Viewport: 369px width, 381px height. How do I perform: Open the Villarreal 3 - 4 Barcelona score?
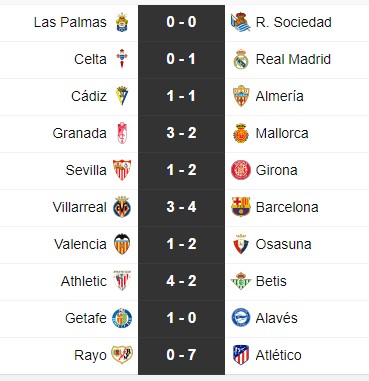click(x=181, y=207)
